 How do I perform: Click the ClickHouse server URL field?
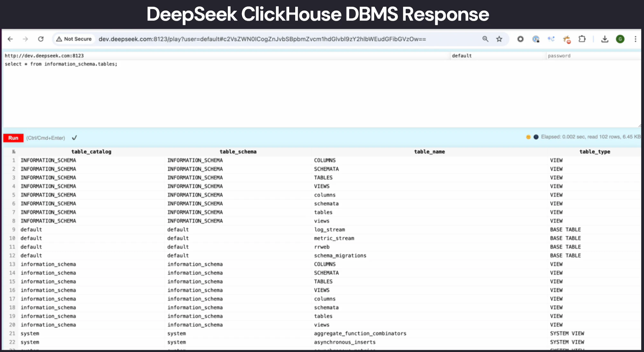click(x=226, y=56)
